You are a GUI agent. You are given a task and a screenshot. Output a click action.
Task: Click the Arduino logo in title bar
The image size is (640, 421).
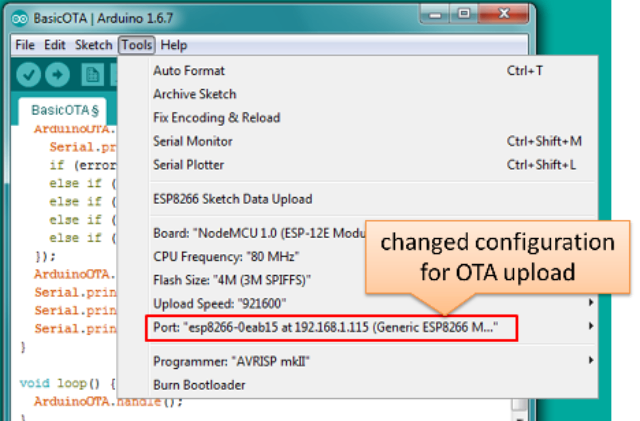[19, 19]
